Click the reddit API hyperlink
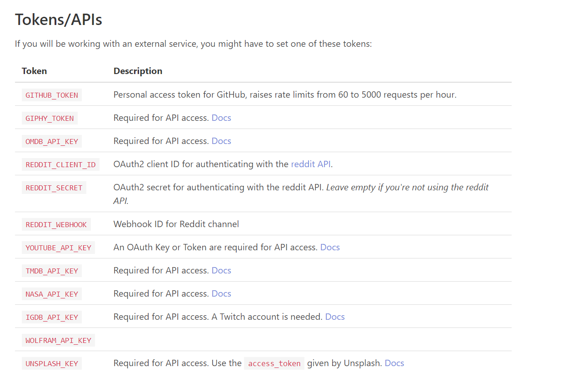This screenshot has width=588, height=387. (x=310, y=164)
